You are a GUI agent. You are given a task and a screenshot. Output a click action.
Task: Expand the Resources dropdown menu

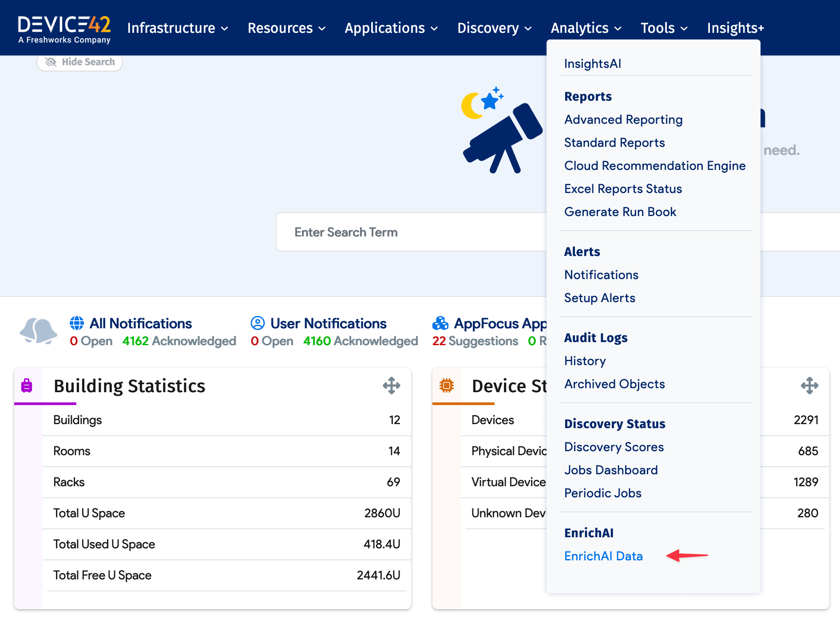tap(286, 28)
